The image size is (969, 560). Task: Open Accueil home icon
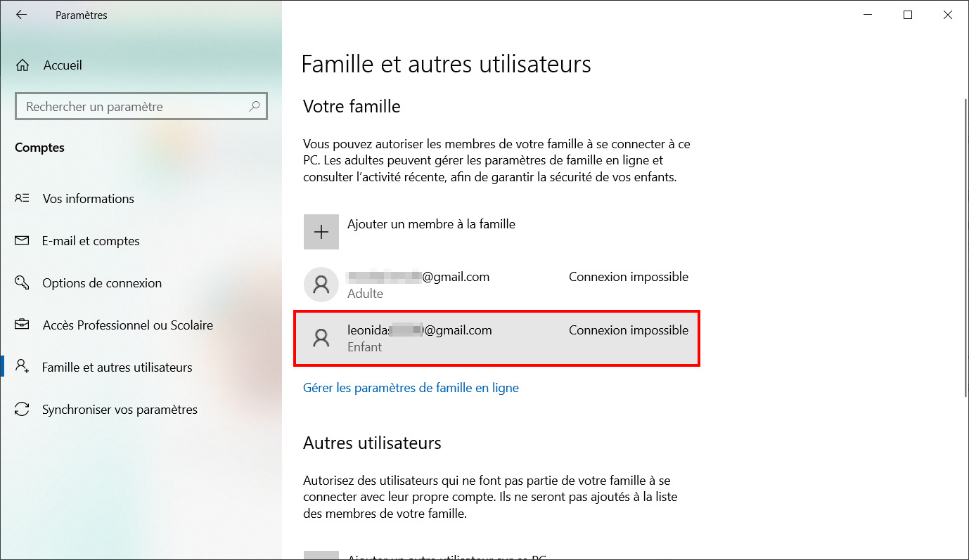pyautogui.click(x=23, y=65)
